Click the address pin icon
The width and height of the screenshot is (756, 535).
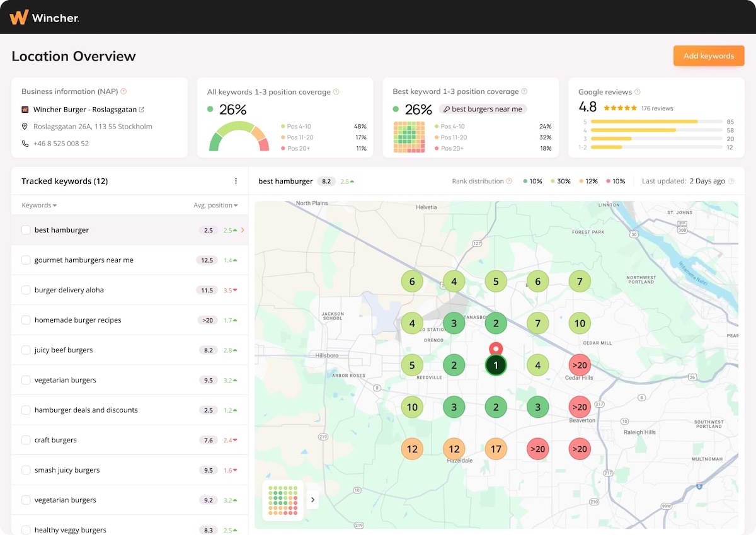click(25, 127)
